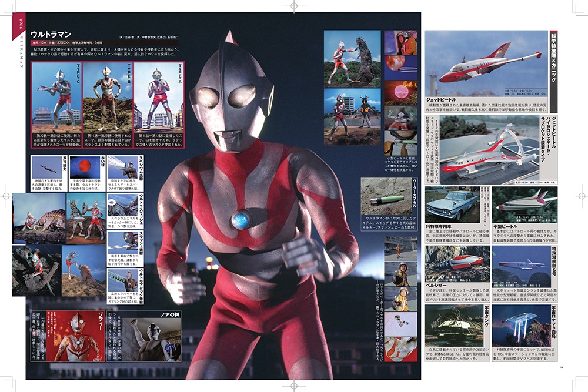The width and height of the screenshot is (588, 392).
Task: Open the 宇宙ロケット白鳥 rocket photo
Action: pos(522,326)
